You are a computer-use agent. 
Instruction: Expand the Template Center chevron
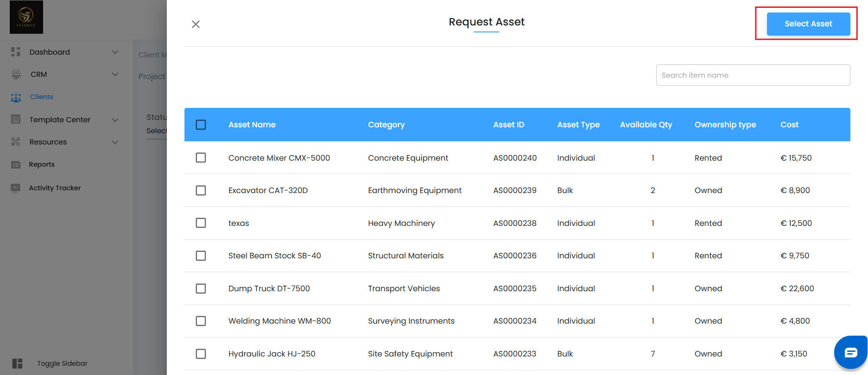(115, 120)
